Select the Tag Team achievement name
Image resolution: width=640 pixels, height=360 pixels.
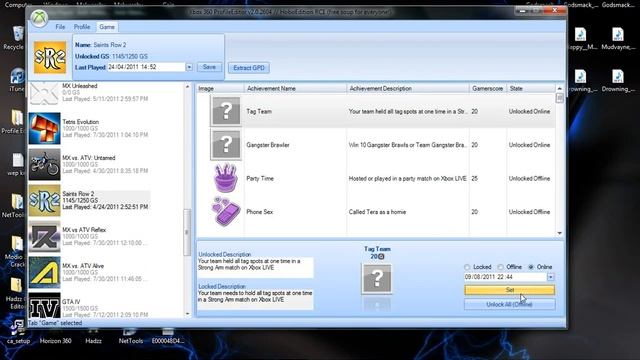259,111
